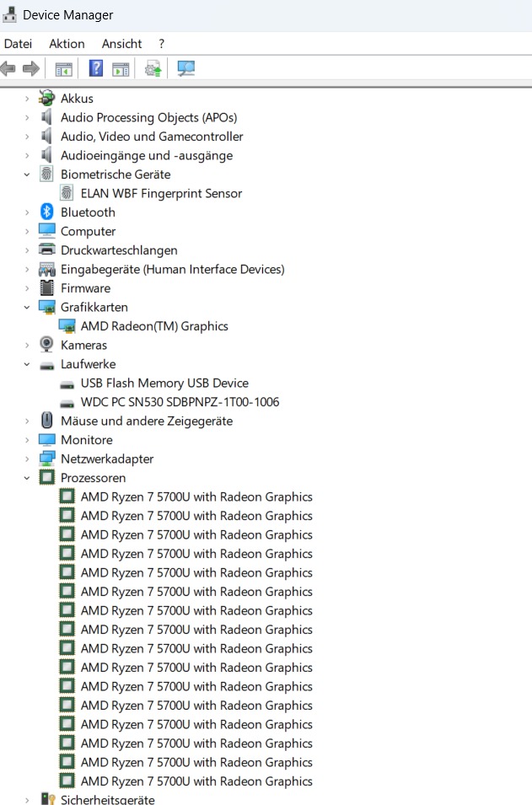Select the Computer category label
This screenshot has height=805, width=532.
(88, 232)
